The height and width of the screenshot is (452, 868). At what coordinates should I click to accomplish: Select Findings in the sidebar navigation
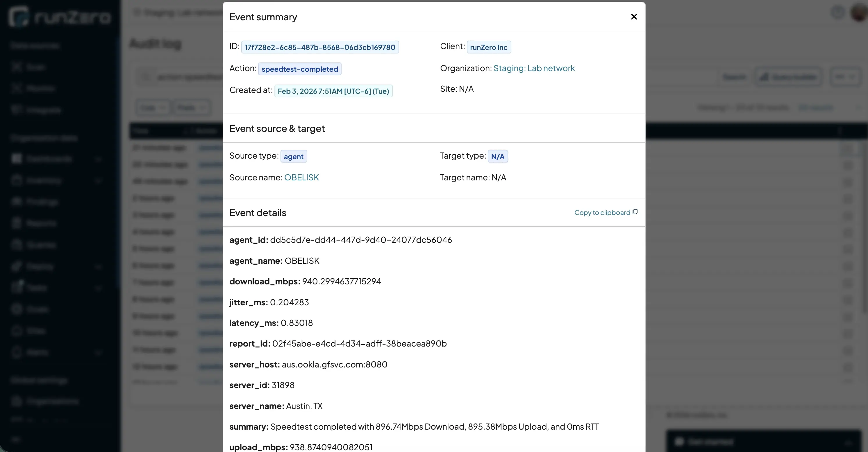point(17,201)
